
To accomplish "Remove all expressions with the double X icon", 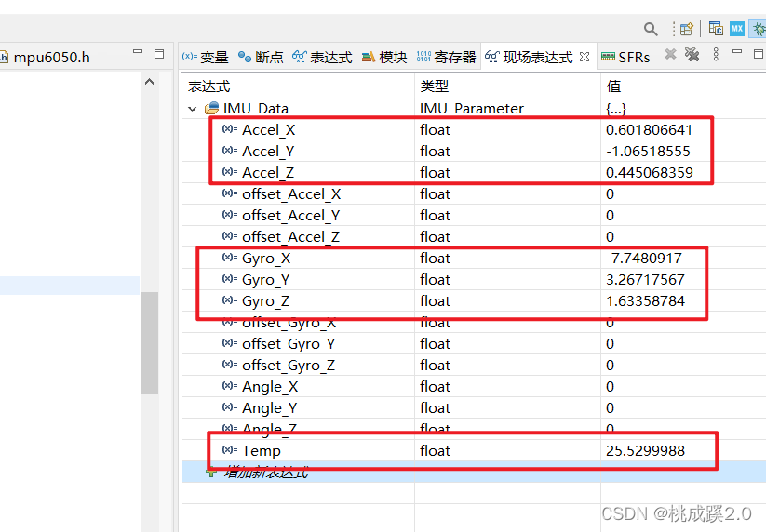I will click(692, 54).
